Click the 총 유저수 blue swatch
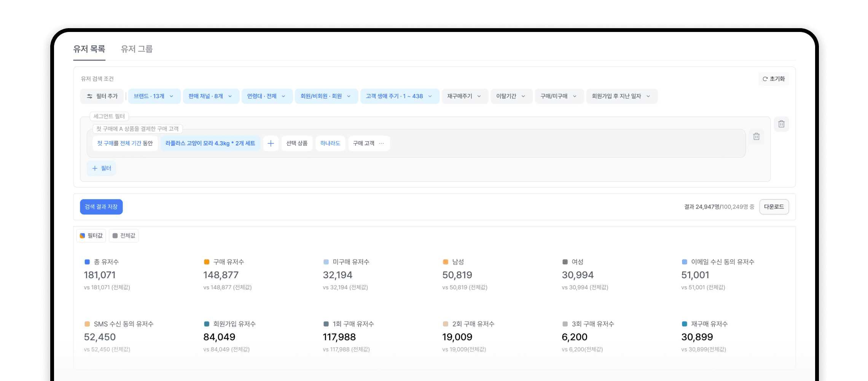This screenshot has width=868, height=381. click(x=87, y=262)
